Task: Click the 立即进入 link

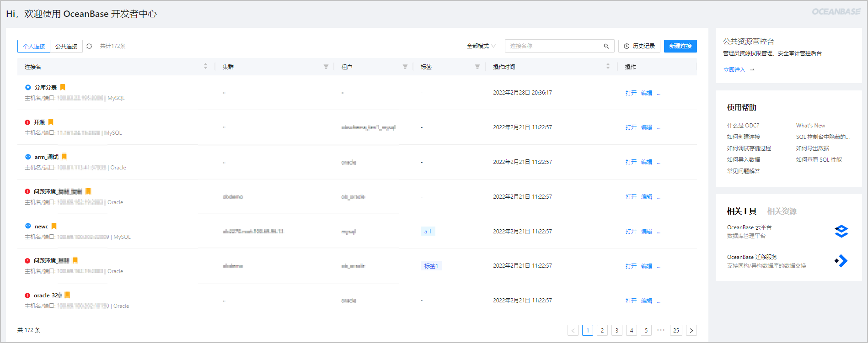Action: click(734, 70)
